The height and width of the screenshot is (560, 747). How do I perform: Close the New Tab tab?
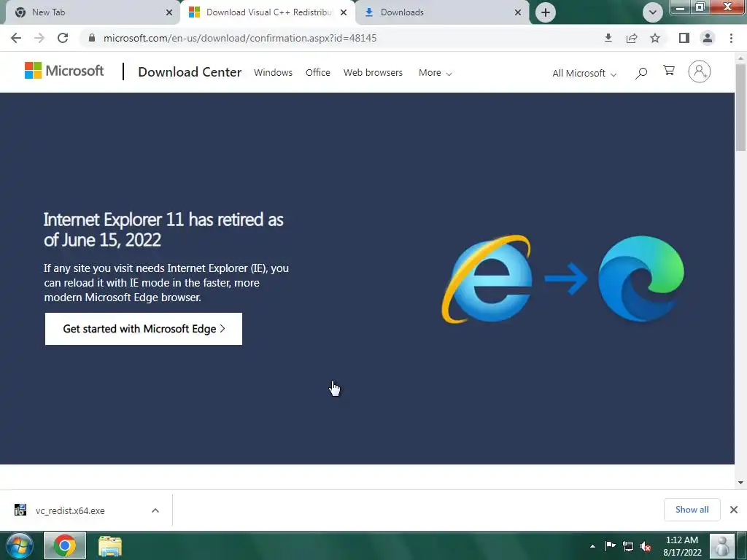(169, 12)
